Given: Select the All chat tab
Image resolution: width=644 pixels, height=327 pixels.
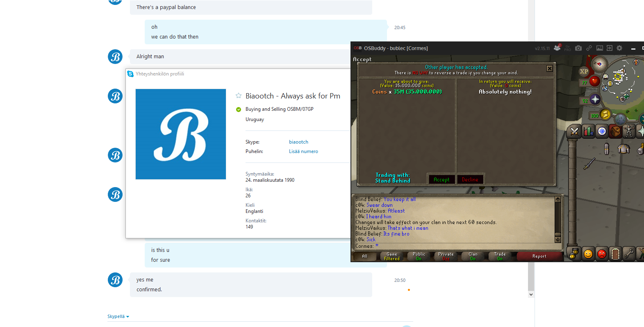Looking at the screenshot, I should pyautogui.click(x=364, y=256).
